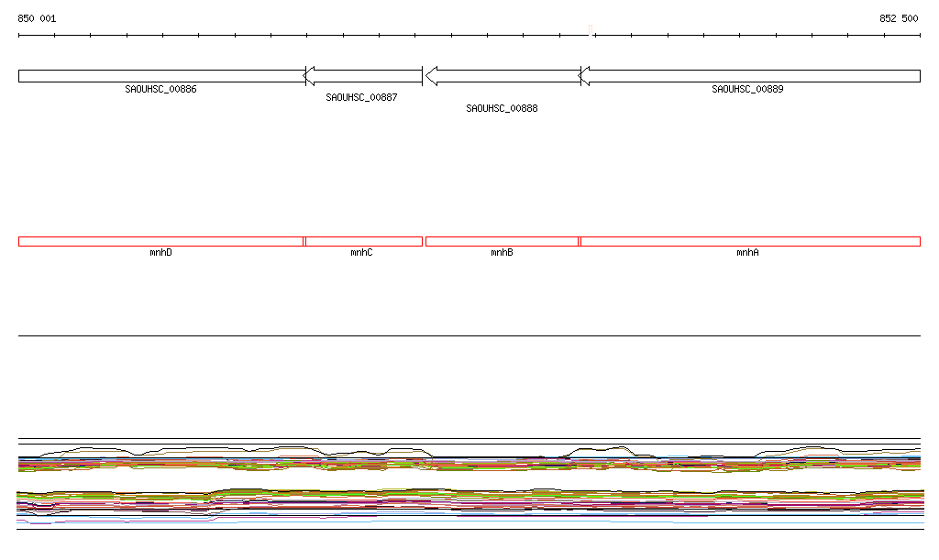This screenshot has width=939, height=560.
Task: Select the red mnhD annotation box
Action: tap(160, 241)
